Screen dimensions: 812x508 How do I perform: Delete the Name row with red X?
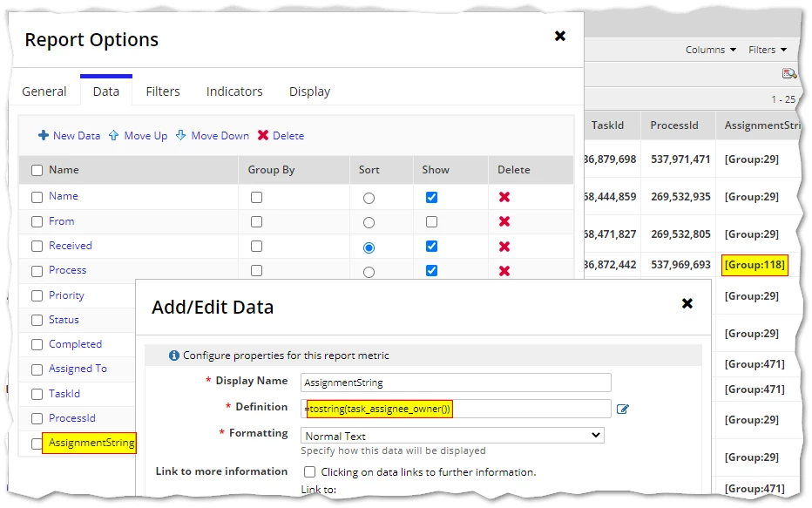[504, 197]
